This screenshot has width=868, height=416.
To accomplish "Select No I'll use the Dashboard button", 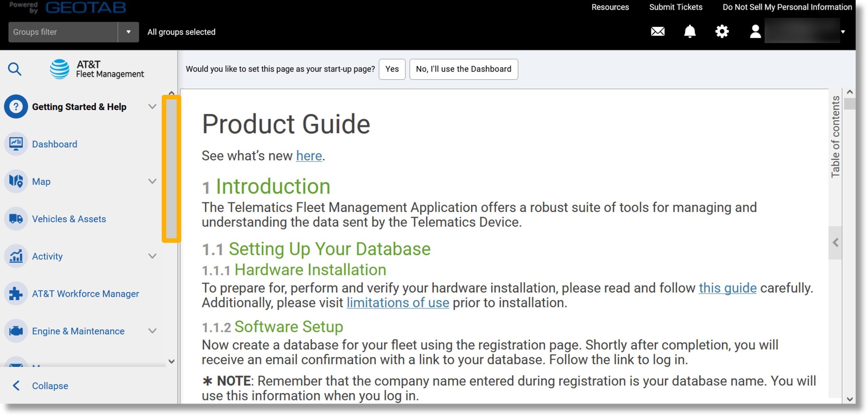I will [463, 68].
